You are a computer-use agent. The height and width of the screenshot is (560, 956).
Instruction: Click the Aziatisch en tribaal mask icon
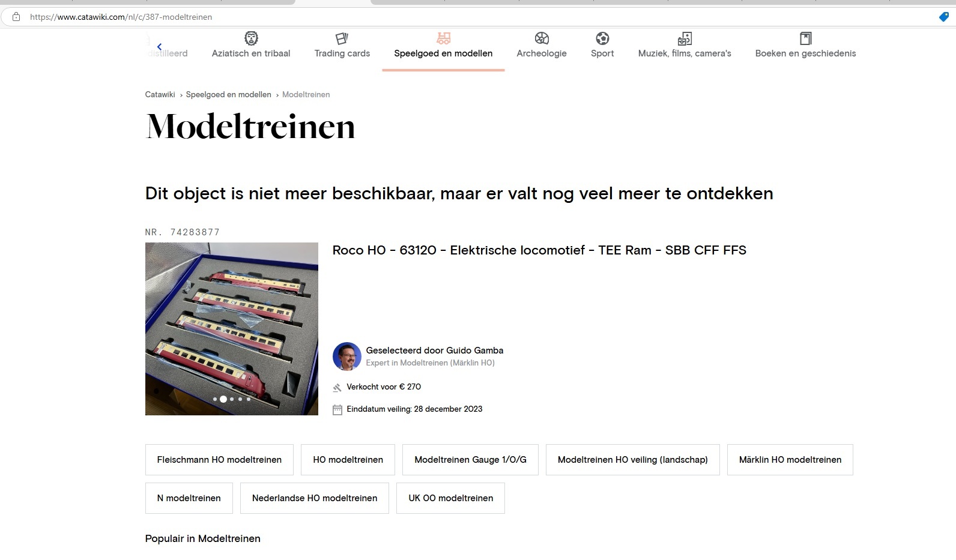251,38
